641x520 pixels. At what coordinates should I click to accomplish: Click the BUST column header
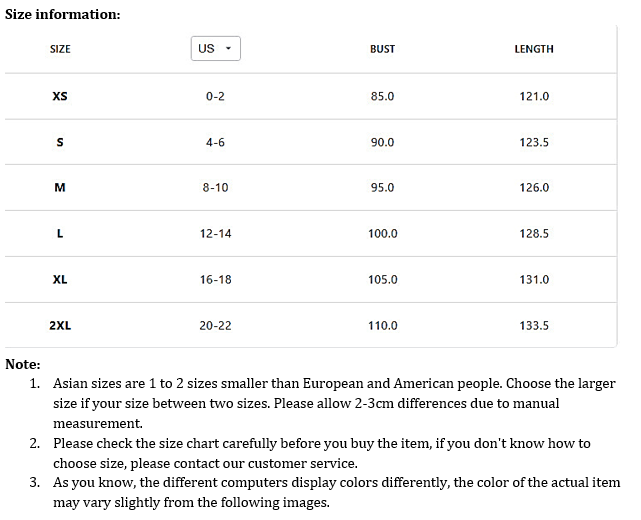pyautogui.click(x=382, y=49)
